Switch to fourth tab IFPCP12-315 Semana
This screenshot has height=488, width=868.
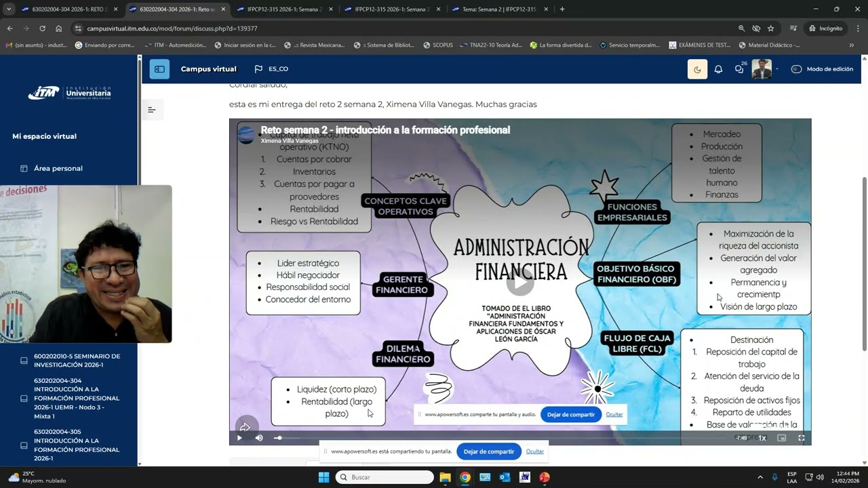click(x=392, y=9)
